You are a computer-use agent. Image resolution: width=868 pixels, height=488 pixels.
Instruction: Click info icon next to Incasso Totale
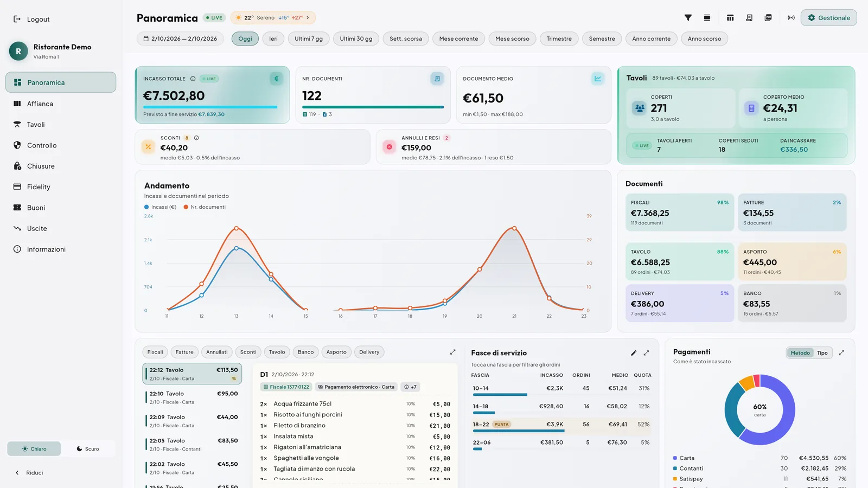click(x=193, y=79)
